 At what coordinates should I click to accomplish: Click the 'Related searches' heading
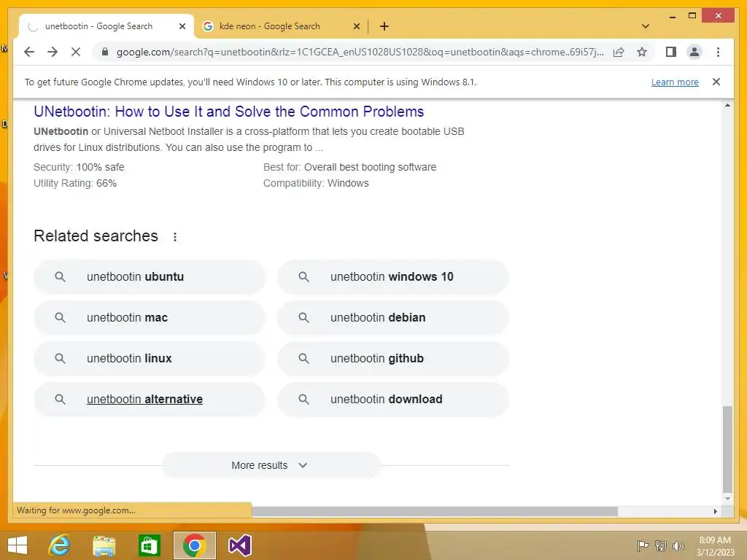tap(96, 236)
